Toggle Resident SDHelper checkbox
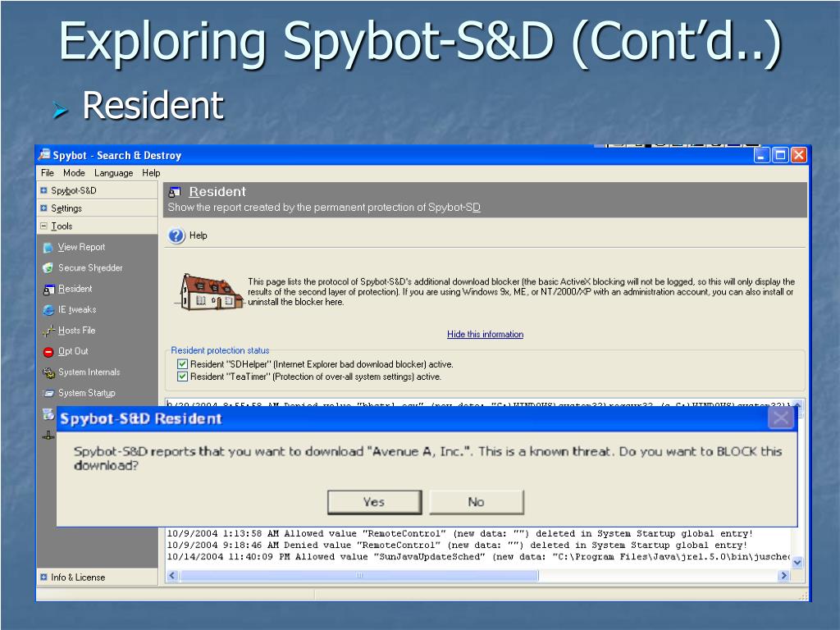840x630 pixels. click(x=182, y=363)
